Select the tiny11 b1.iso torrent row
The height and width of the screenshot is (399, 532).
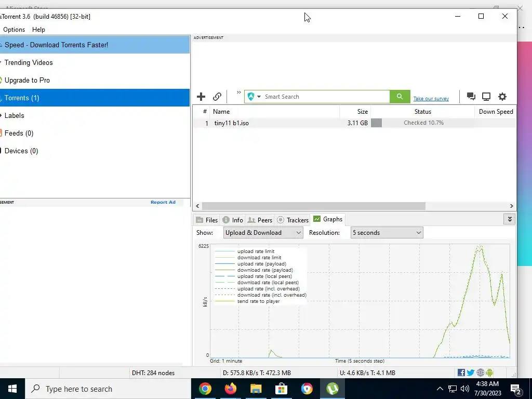(354, 123)
